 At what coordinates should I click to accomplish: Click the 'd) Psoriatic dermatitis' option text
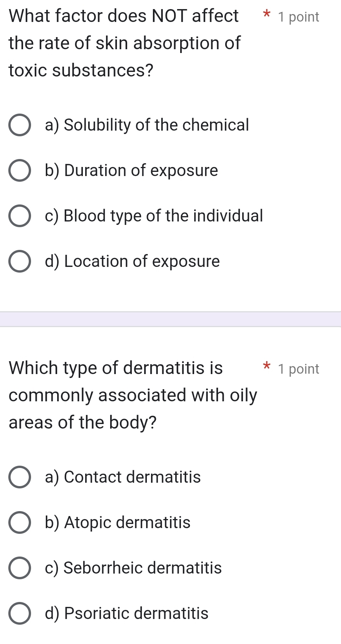pos(126,613)
